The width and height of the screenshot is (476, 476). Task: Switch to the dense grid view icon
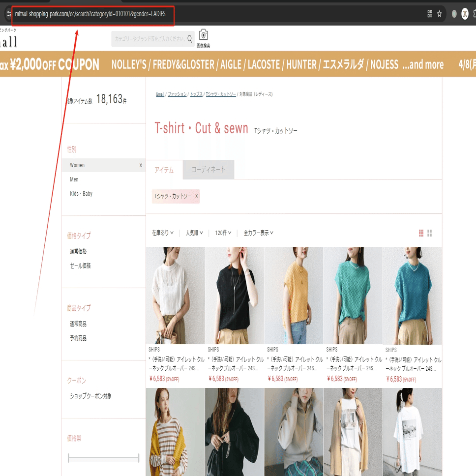pos(421,233)
